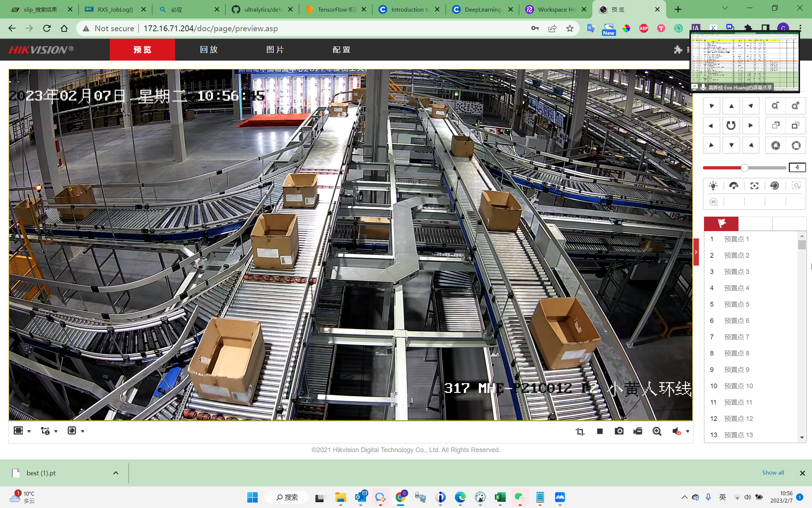Viewport: 812px width, 508px height.
Task: Tilt PTZ camera down with arrow
Action: (x=731, y=145)
